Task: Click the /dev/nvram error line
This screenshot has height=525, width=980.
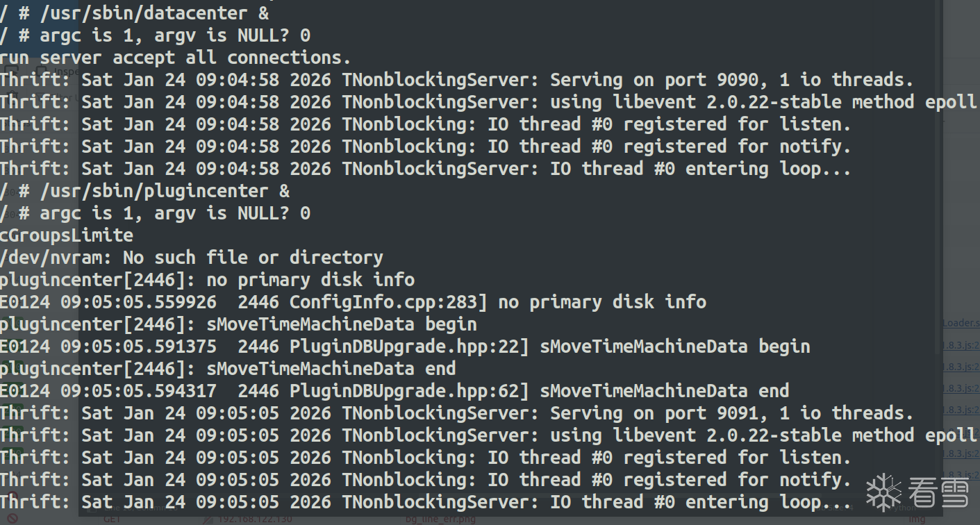Action: coord(191,257)
